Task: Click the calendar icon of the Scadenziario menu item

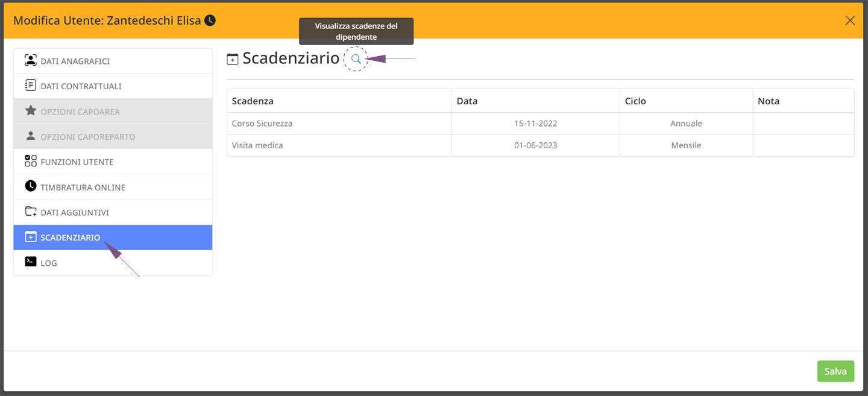Action: [x=31, y=237]
